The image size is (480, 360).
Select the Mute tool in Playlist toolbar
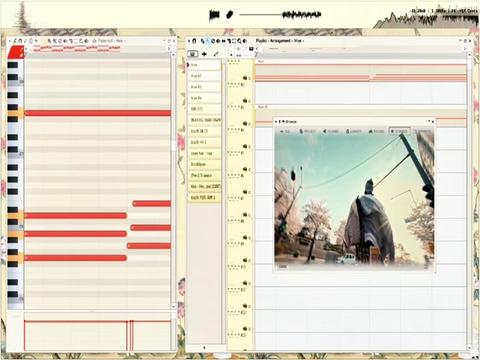(x=218, y=41)
